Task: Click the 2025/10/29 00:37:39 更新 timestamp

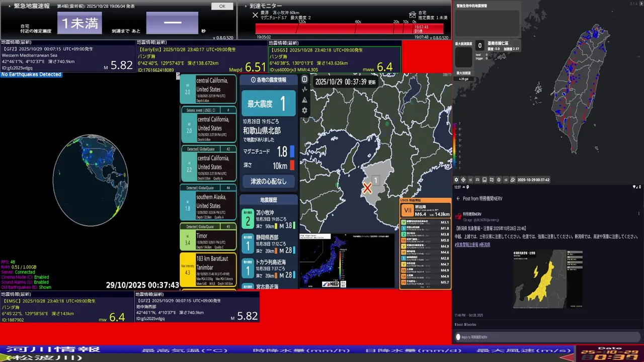Action: point(345,82)
